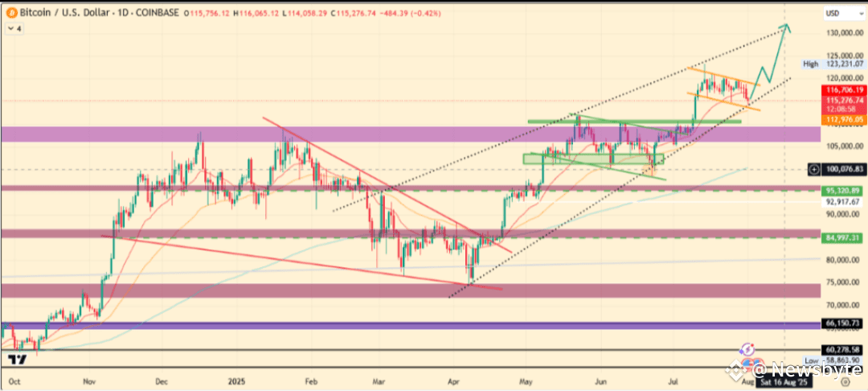Click the orange 112,976.05 price label
Viewport: 868px width, 391px height.
point(845,119)
